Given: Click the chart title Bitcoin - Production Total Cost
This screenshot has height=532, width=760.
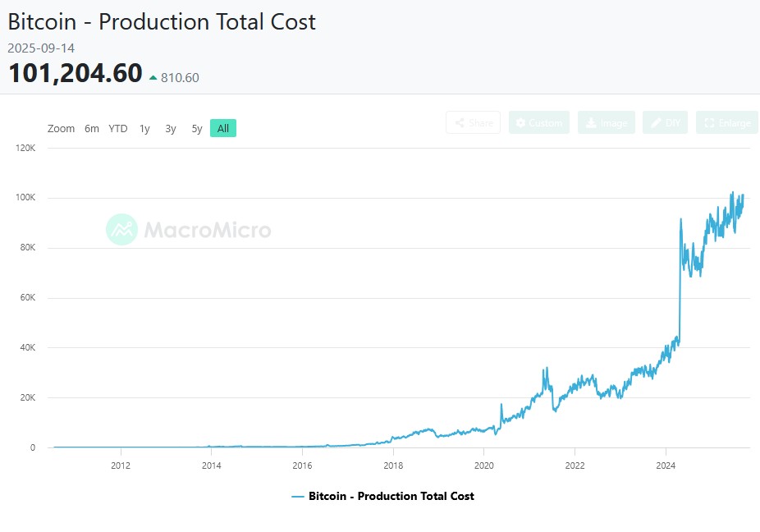Looking at the screenshot, I should [x=161, y=22].
